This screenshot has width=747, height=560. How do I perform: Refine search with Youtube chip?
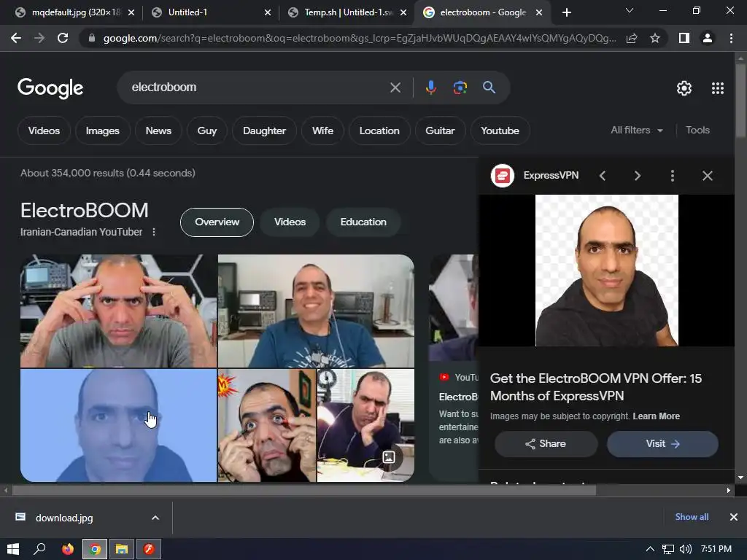click(x=500, y=131)
